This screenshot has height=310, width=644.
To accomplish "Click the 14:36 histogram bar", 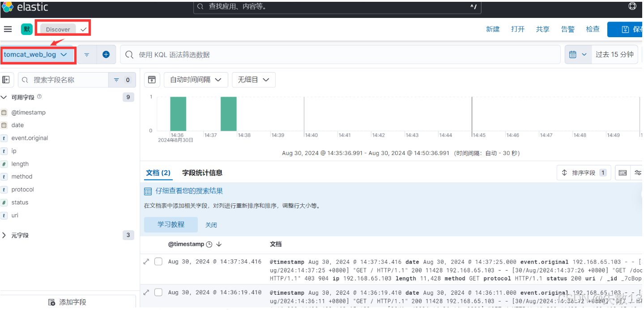I will click(x=178, y=114).
